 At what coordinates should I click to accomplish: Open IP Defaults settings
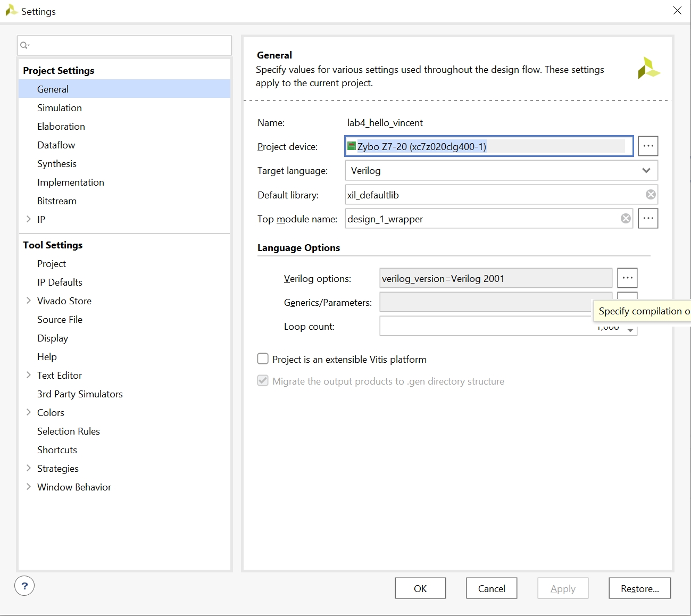(x=60, y=282)
